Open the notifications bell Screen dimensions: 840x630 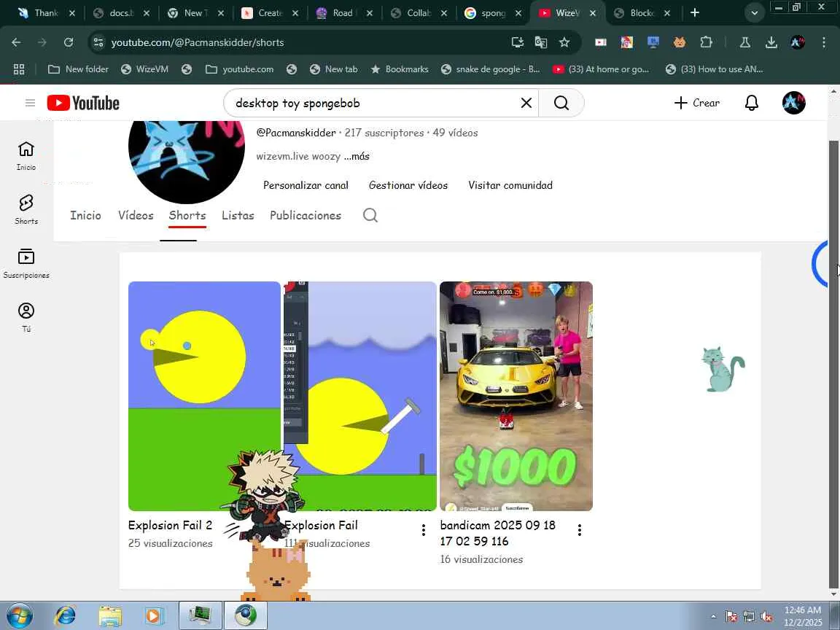[x=752, y=103]
